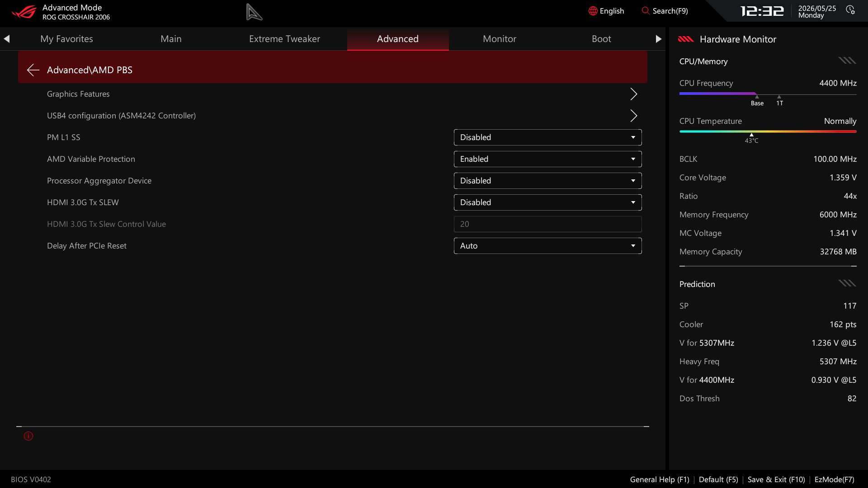Click the info icon in help area
Viewport: 868px width, 488px height.
click(x=28, y=436)
